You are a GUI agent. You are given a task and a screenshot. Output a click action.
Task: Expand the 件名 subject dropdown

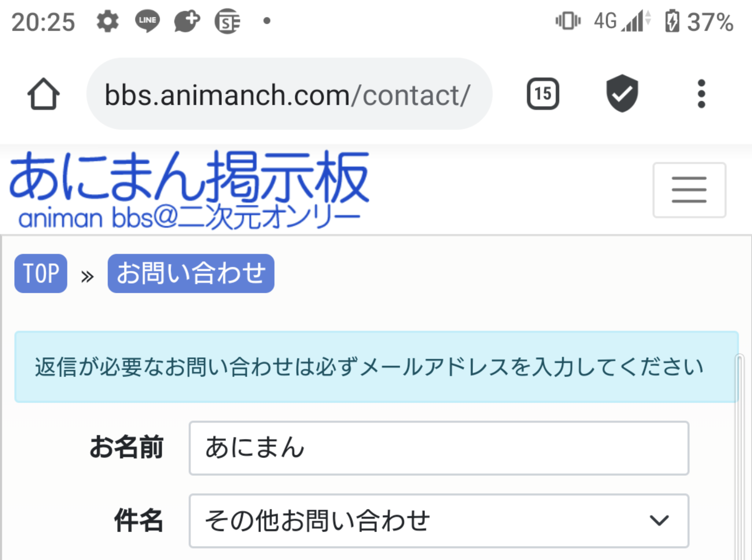(439, 521)
